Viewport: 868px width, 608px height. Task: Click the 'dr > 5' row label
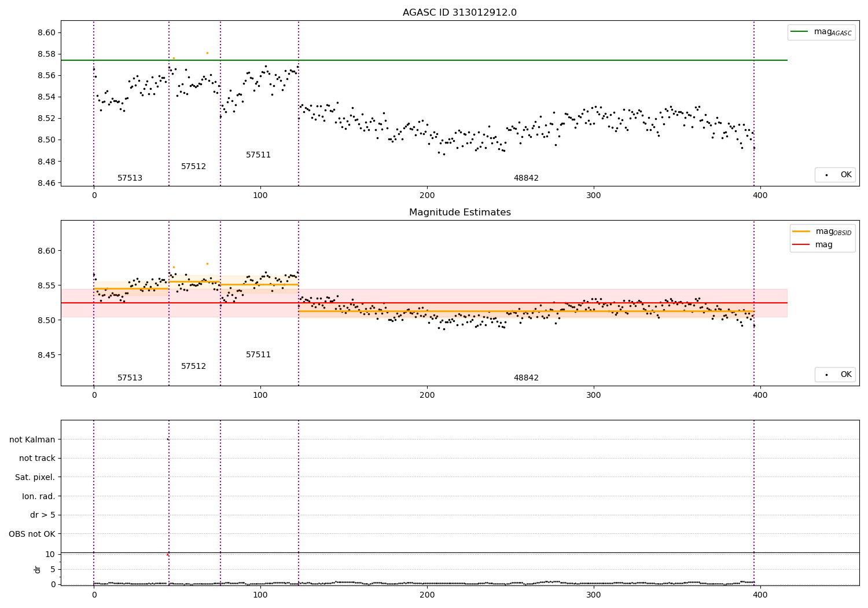(43, 515)
